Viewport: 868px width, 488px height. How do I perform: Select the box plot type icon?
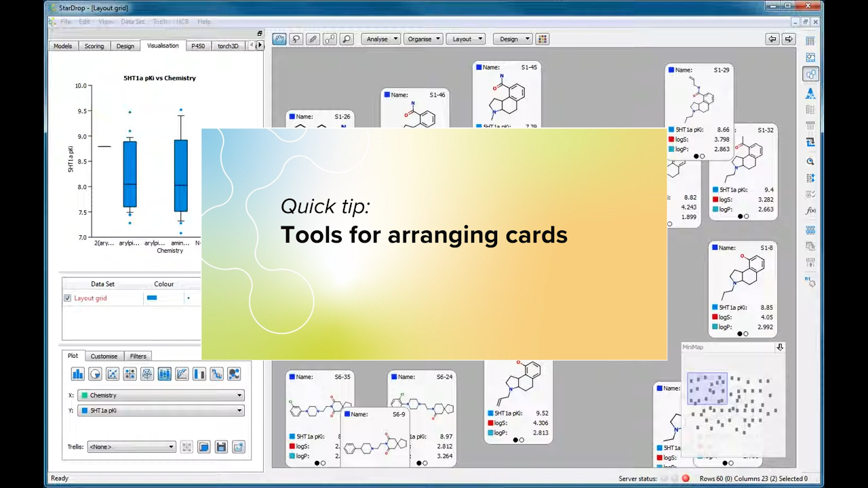coord(164,374)
